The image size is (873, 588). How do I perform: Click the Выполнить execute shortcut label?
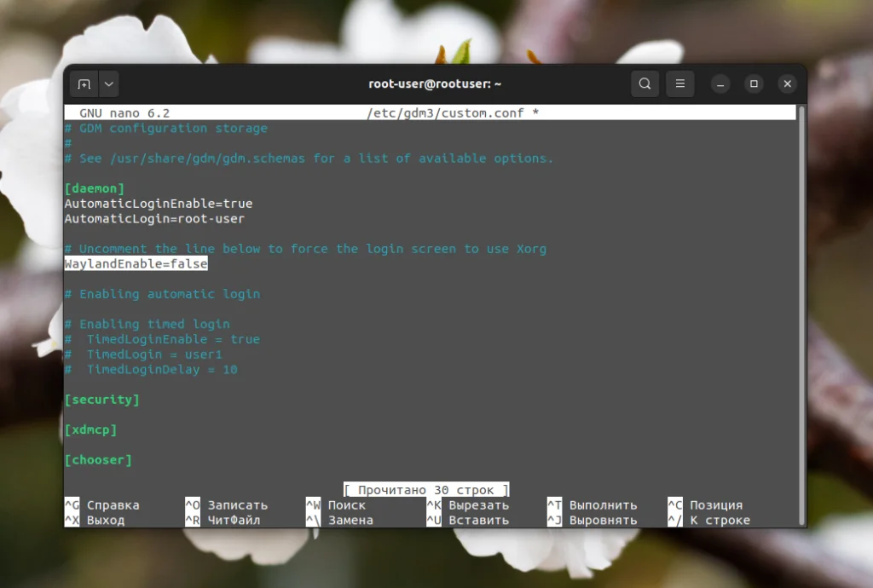(606, 504)
